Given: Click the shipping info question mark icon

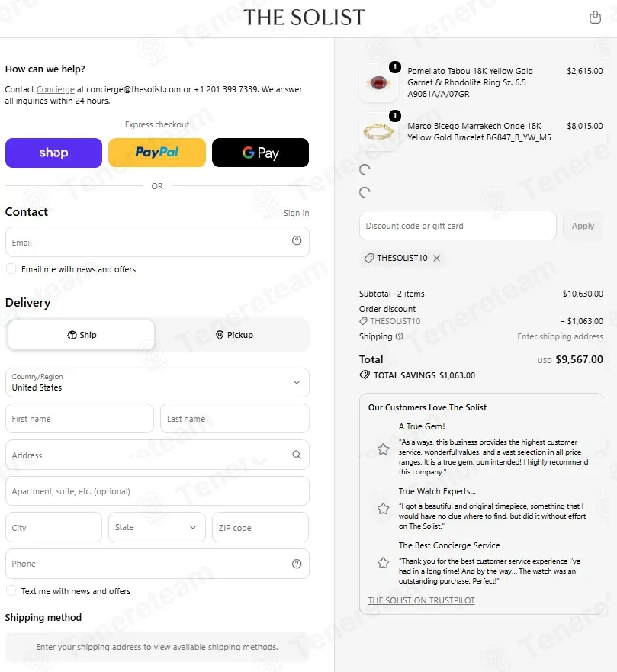Looking at the screenshot, I should click(x=400, y=336).
